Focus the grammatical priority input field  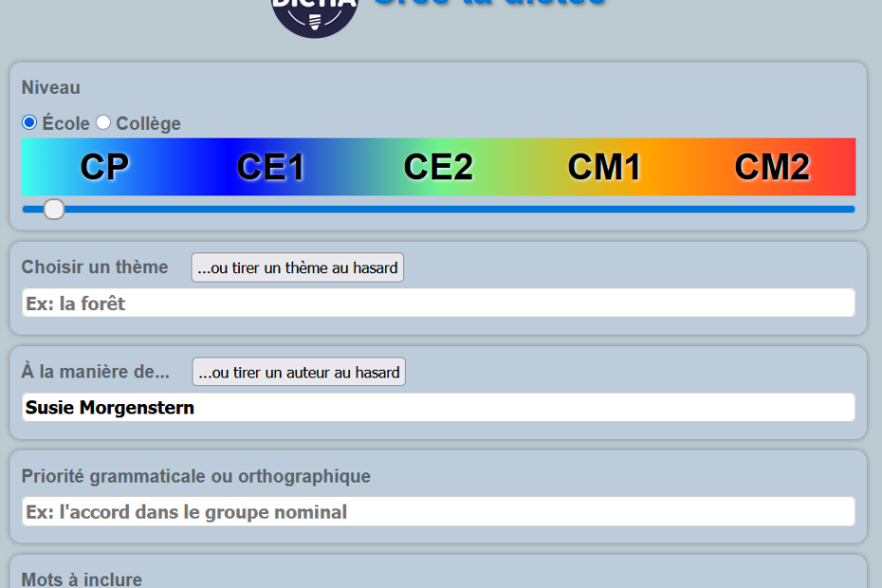tap(438, 512)
